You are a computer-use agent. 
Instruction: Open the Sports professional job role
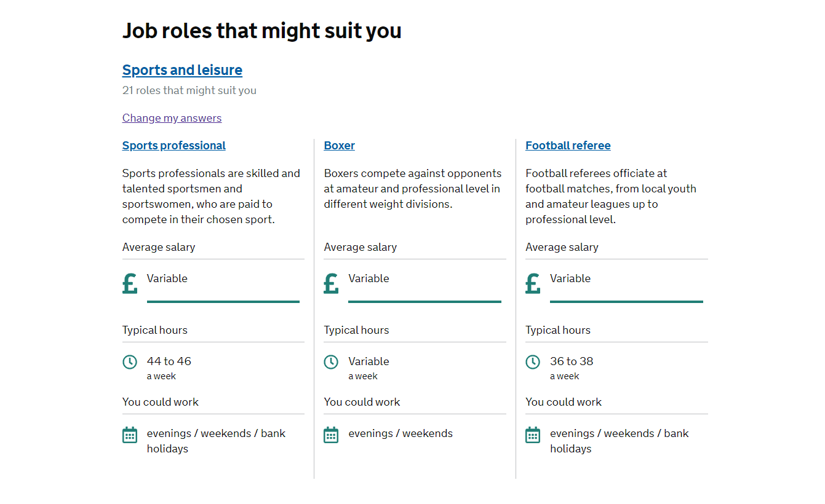click(x=173, y=146)
